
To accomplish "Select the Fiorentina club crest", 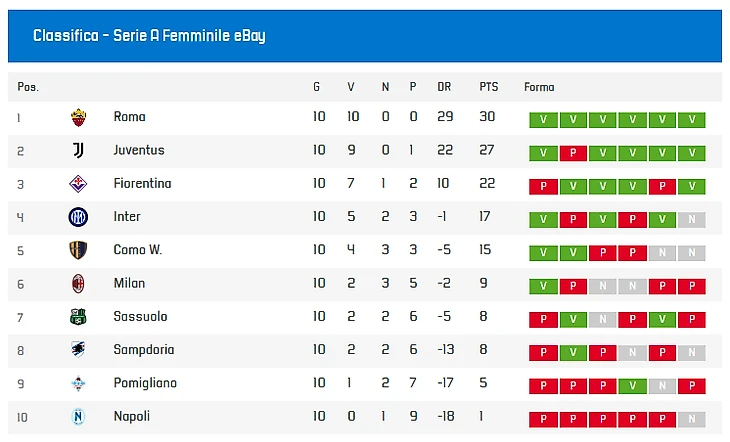I will tap(79, 184).
